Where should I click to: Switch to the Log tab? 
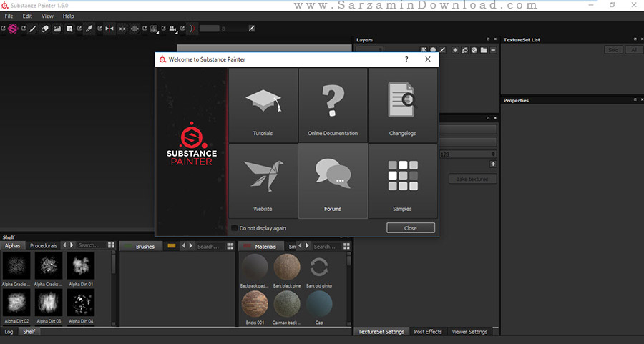pyautogui.click(x=9, y=332)
